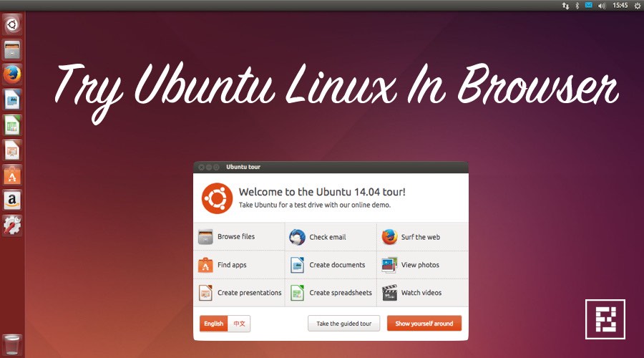Click the Find apps shopping bag icon

click(205, 265)
